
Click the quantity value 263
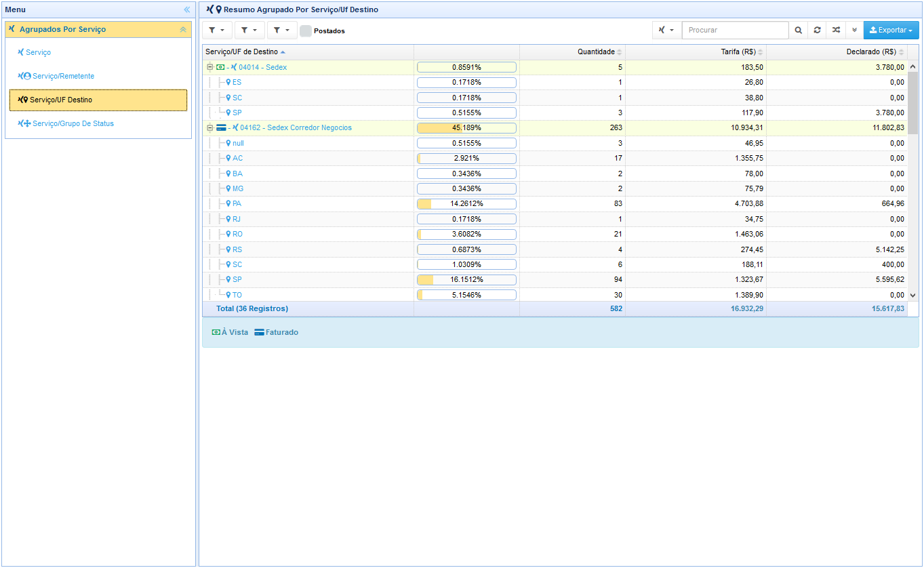(x=616, y=127)
